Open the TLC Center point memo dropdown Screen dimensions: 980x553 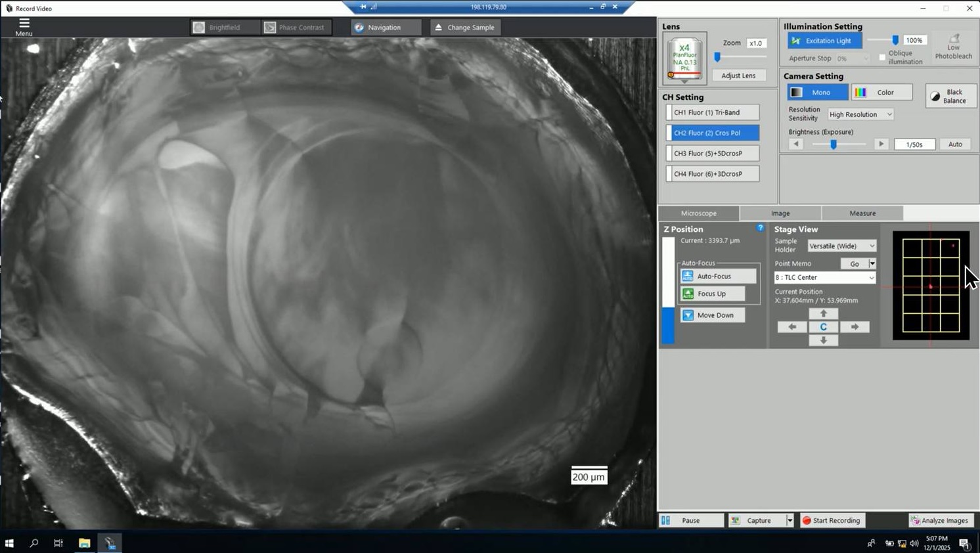pos(824,278)
